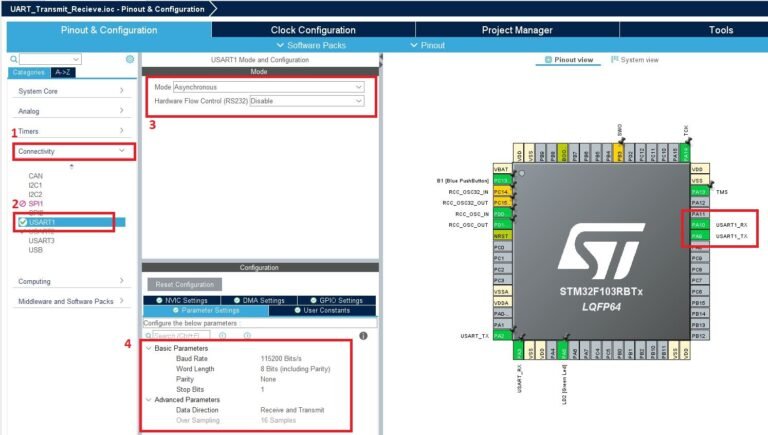Select USART1 in the connectivity list
Image resolution: width=768 pixels, height=435 pixels.
pyautogui.click(x=42, y=222)
